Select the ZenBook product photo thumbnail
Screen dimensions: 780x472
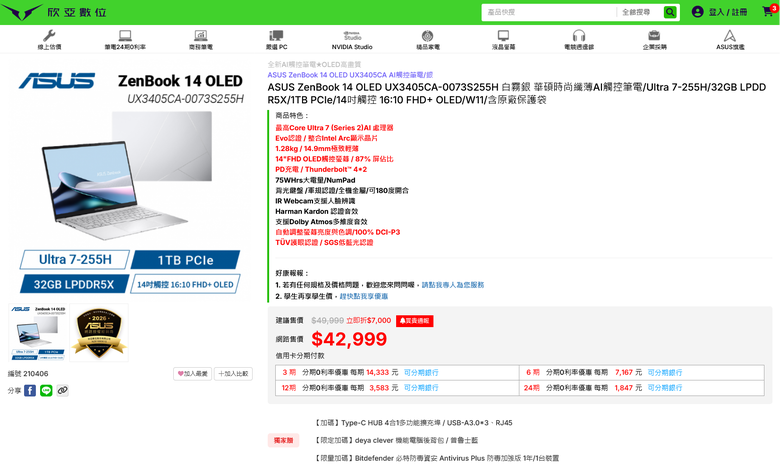click(38, 332)
